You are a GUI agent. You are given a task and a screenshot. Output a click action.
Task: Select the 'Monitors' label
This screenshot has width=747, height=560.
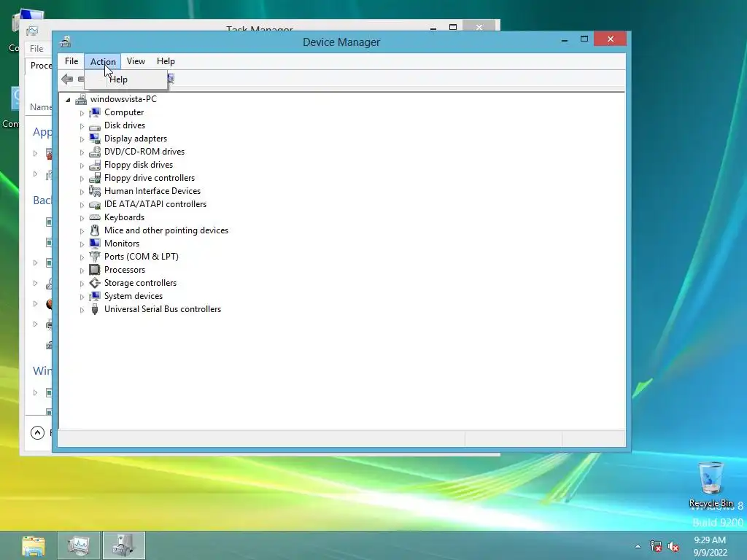pos(122,244)
